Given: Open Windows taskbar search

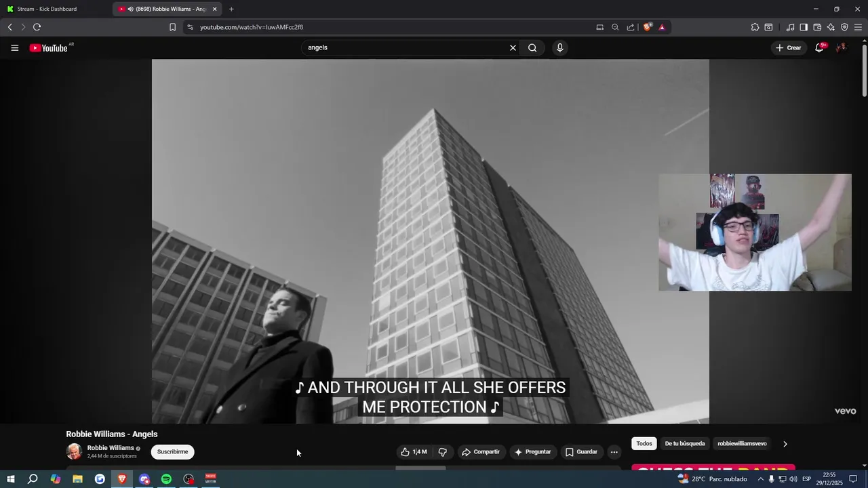Looking at the screenshot, I should 33,479.
